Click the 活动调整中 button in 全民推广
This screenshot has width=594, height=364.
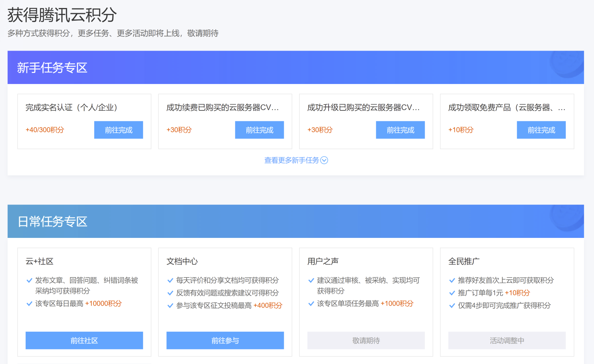click(x=507, y=341)
